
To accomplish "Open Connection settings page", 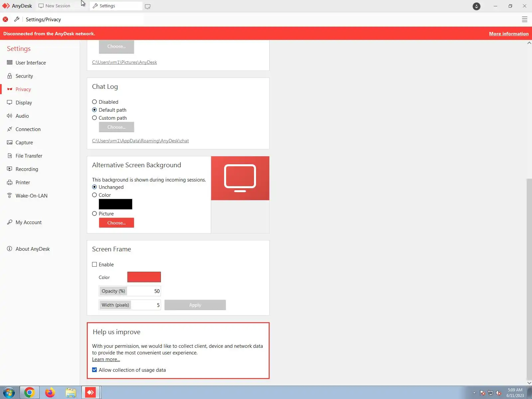I will (x=28, y=129).
